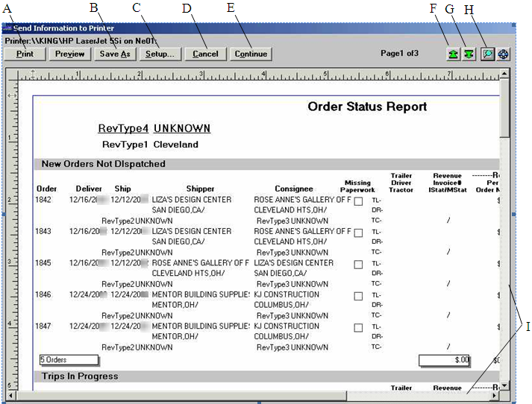Click 'Consignee' column header
The width and height of the screenshot is (532, 404).
point(294,189)
